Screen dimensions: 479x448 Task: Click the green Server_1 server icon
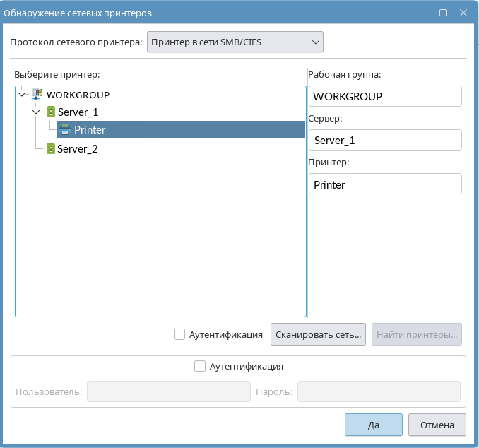click(51, 112)
